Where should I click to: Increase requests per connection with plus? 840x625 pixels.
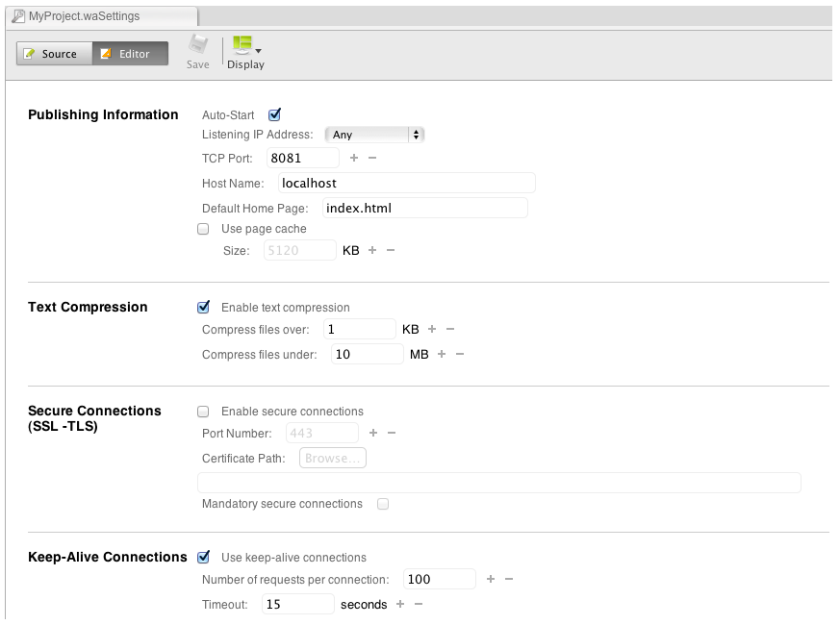[491, 579]
